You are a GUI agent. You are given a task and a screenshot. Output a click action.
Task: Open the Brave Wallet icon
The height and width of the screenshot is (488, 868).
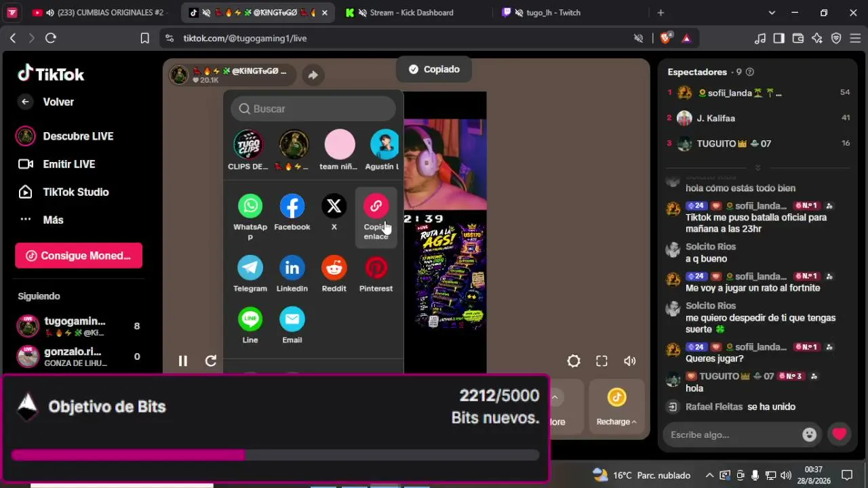[x=798, y=38]
